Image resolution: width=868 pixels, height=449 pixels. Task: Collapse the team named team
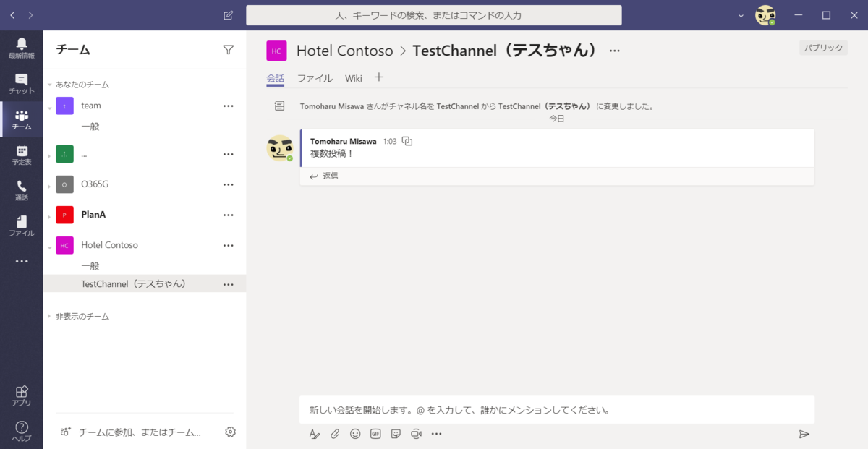pyautogui.click(x=49, y=106)
